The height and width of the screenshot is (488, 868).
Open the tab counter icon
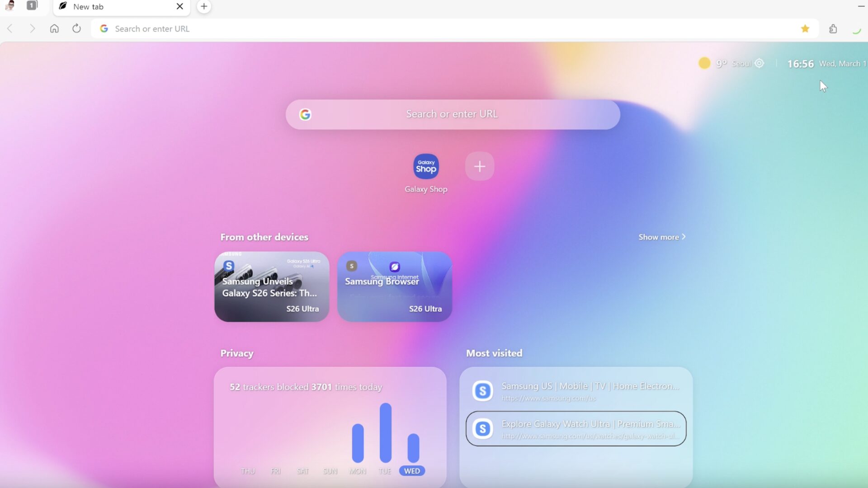coord(32,5)
